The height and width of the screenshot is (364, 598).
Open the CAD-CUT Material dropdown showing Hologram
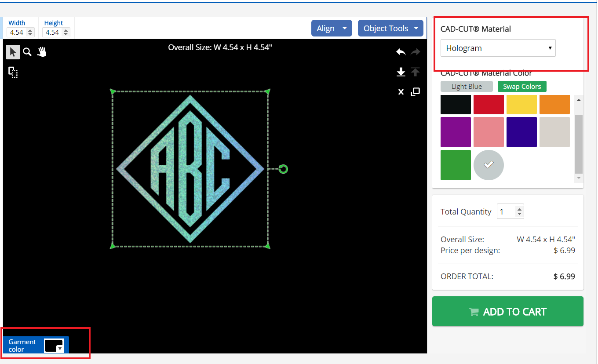click(x=498, y=48)
